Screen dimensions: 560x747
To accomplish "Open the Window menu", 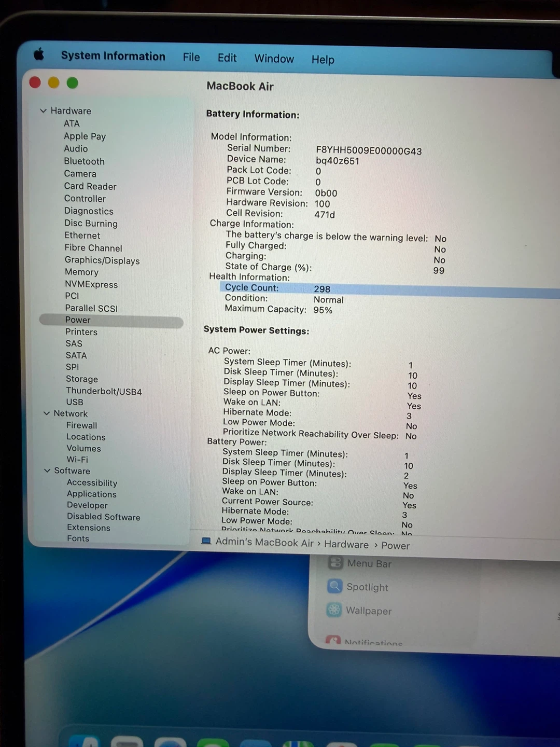I will [x=274, y=59].
